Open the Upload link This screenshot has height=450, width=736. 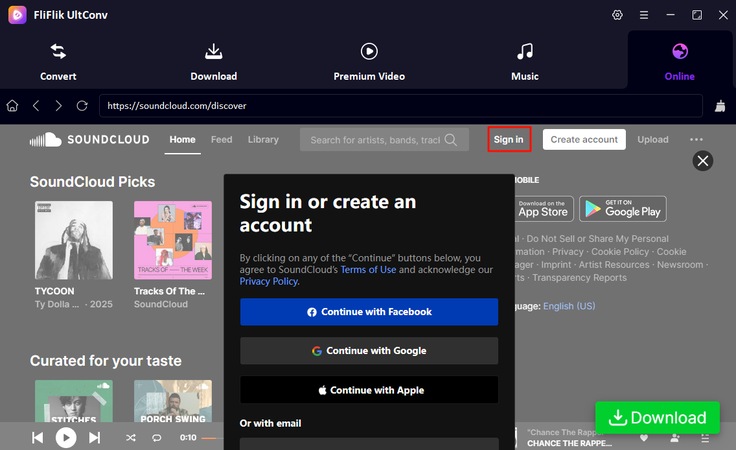pyautogui.click(x=653, y=139)
